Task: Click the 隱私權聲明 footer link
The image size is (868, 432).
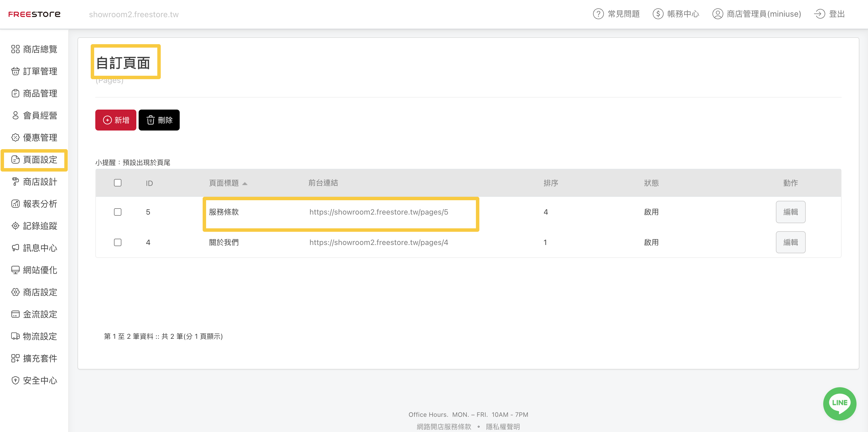Action: tap(502, 426)
